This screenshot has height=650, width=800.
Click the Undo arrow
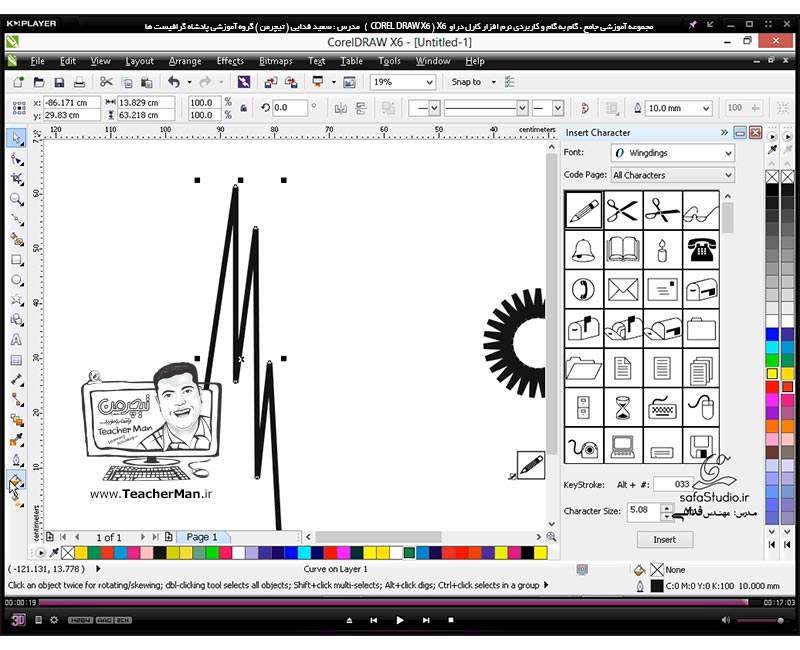pos(174,82)
